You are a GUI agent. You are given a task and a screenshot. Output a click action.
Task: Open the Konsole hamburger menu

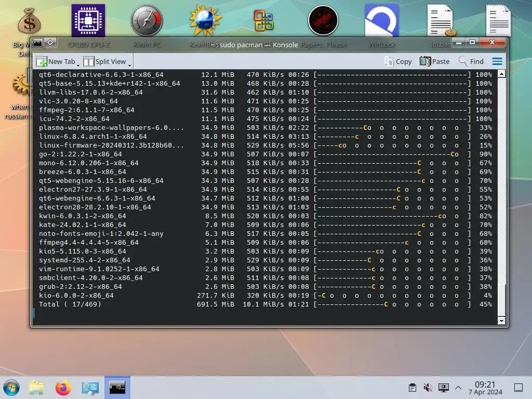coord(497,61)
